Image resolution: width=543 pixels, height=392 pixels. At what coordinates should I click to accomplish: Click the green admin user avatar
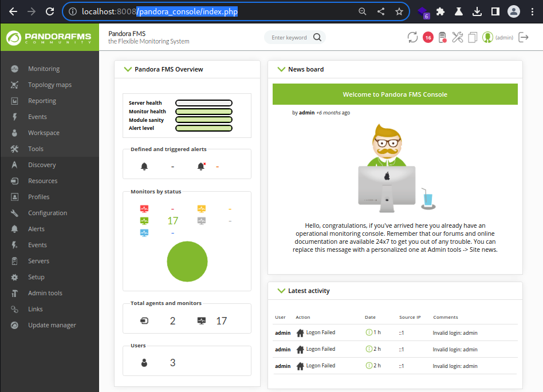487,37
